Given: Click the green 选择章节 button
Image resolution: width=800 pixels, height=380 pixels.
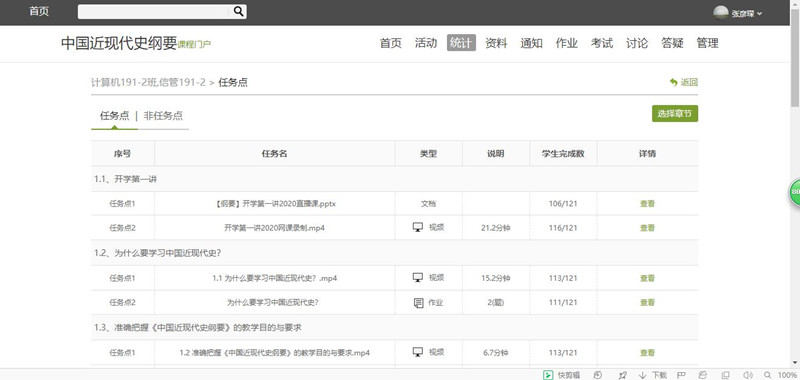Looking at the screenshot, I should [x=674, y=114].
